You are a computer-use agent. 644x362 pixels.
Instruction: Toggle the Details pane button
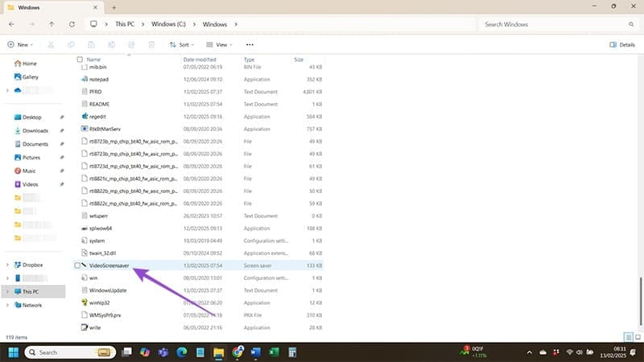pos(622,45)
